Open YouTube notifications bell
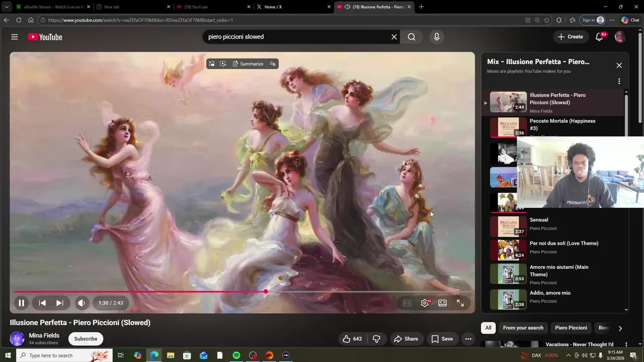Image resolution: width=644 pixels, height=362 pixels. point(599,37)
